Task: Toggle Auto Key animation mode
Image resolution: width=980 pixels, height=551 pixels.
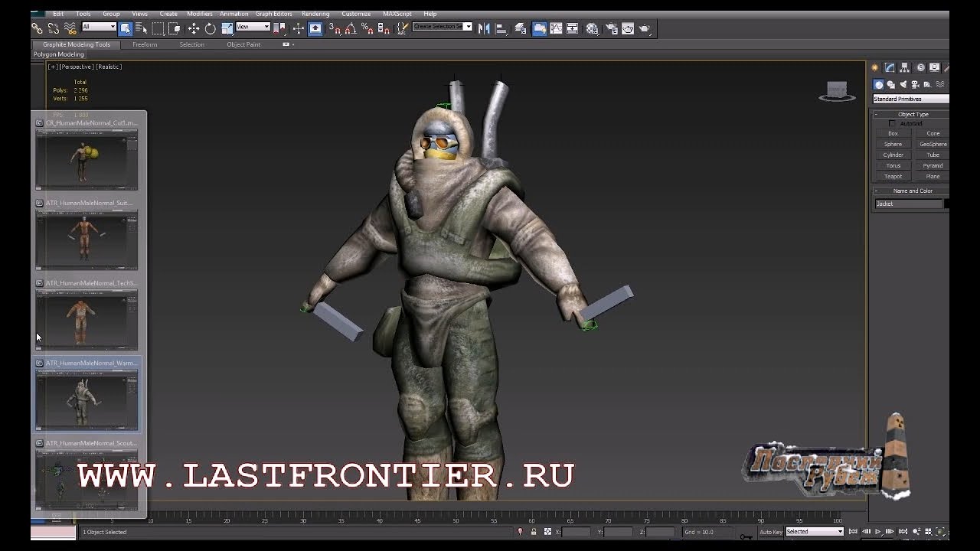Action: [x=771, y=532]
